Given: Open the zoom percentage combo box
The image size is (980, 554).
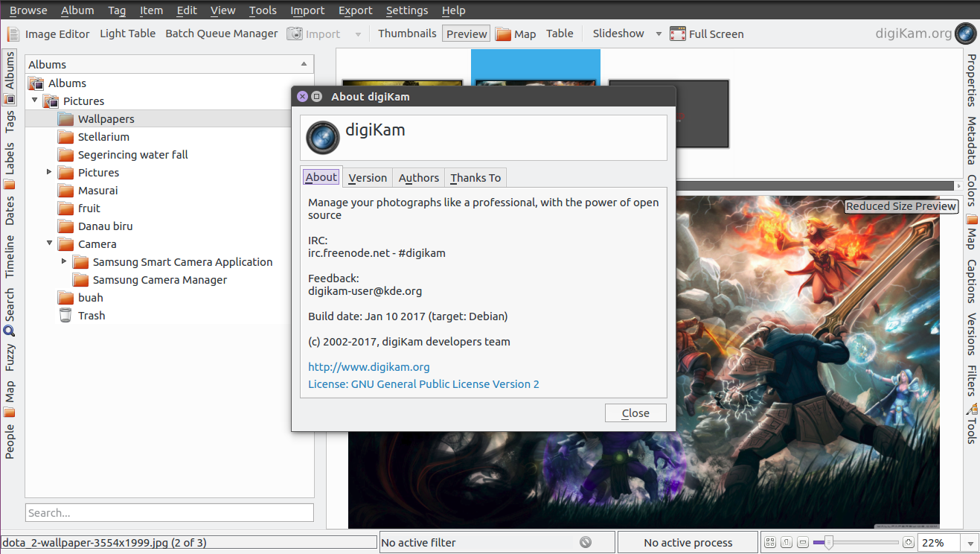Looking at the screenshot, I should click(x=947, y=543).
